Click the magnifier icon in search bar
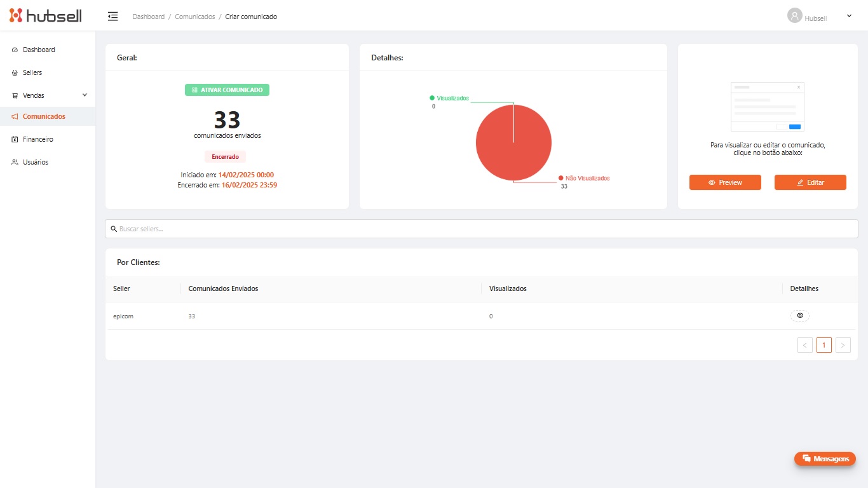This screenshot has width=868, height=488. tap(114, 229)
